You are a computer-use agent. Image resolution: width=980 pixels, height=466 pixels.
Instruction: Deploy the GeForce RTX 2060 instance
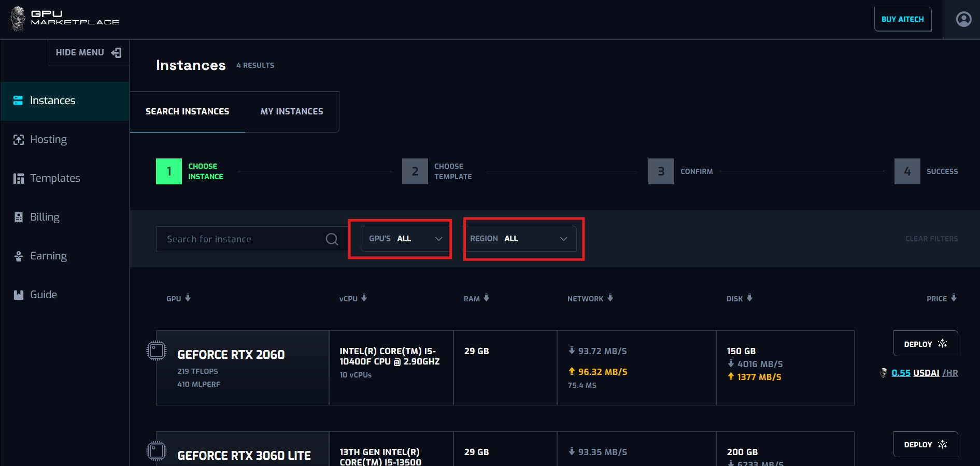pyautogui.click(x=925, y=344)
